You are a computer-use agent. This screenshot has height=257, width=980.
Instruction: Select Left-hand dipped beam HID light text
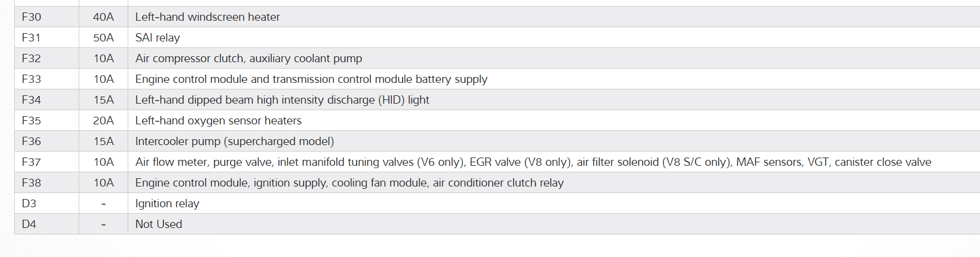[282, 100]
